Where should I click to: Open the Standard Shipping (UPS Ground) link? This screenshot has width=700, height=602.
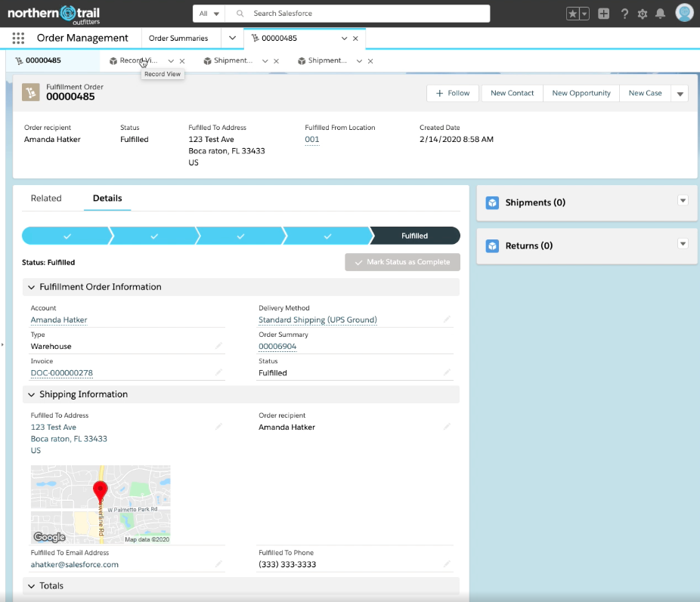(317, 320)
